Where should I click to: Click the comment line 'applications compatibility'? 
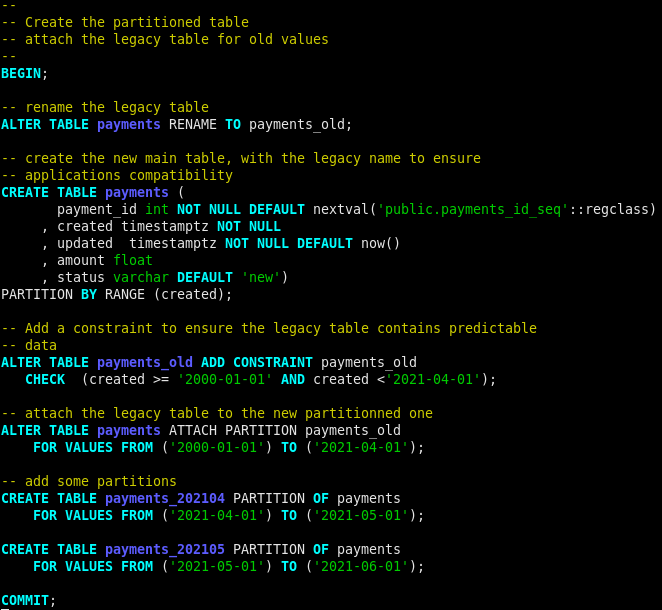tap(129, 175)
